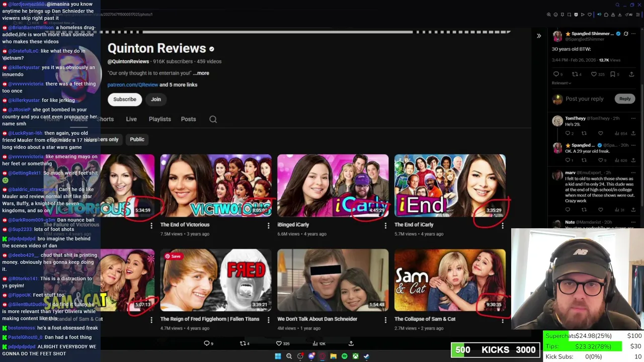644x362 pixels.
Task: Click Grok icon beside Spangled Shimmer name
Action: 625,34
